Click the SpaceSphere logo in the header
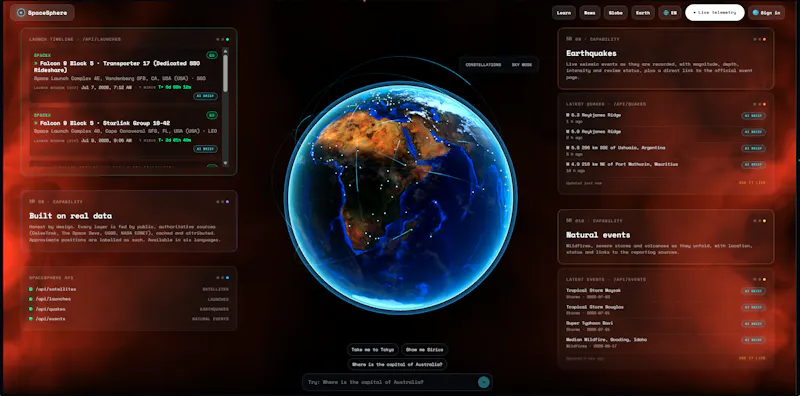This screenshot has height=396, width=800. pyautogui.click(x=42, y=13)
